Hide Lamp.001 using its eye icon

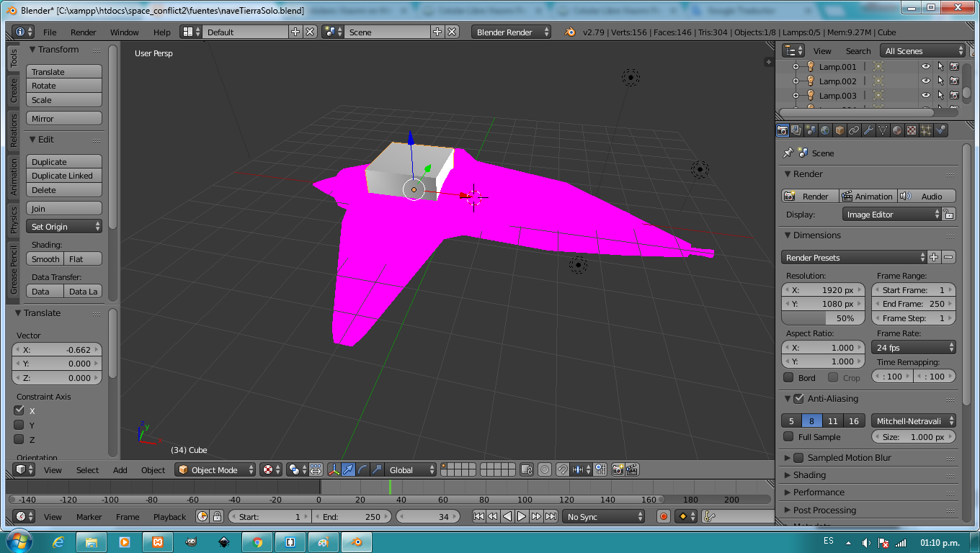[926, 66]
